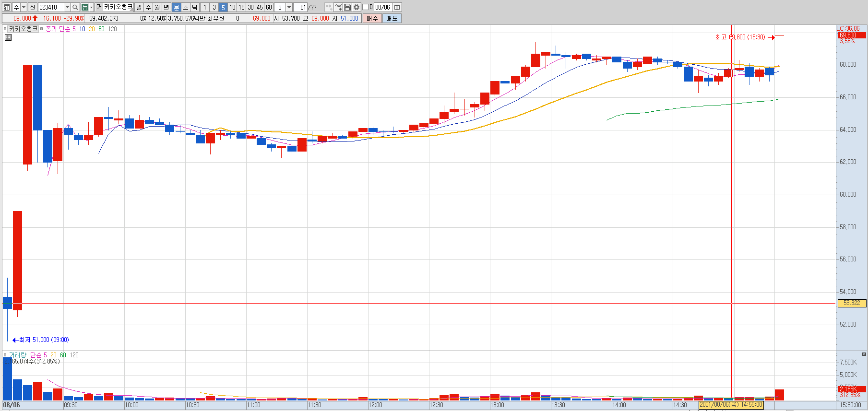Click the 거래량 volume legend label
Screen dimensions: 868x411
pyautogui.click(x=18, y=355)
